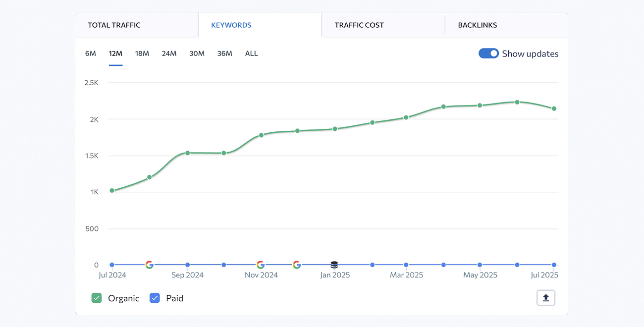
Task: Click the organic peak data point near Jun 2025
Action: (x=517, y=102)
